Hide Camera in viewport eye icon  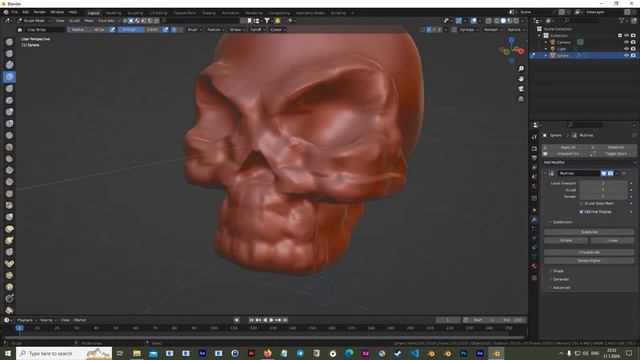point(627,42)
